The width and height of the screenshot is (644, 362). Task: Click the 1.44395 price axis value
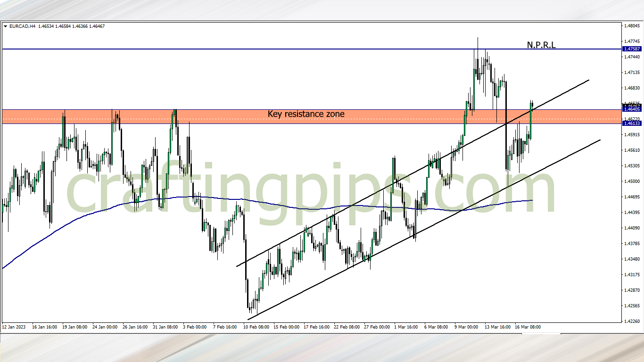(632, 213)
